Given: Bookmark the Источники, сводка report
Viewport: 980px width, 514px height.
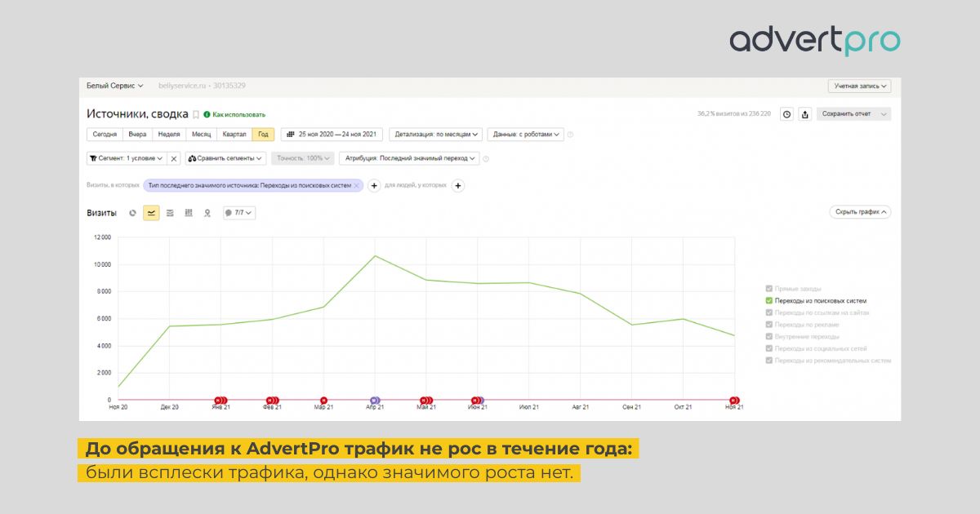Looking at the screenshot, I should pyautogui.click(x=196, y=115).
